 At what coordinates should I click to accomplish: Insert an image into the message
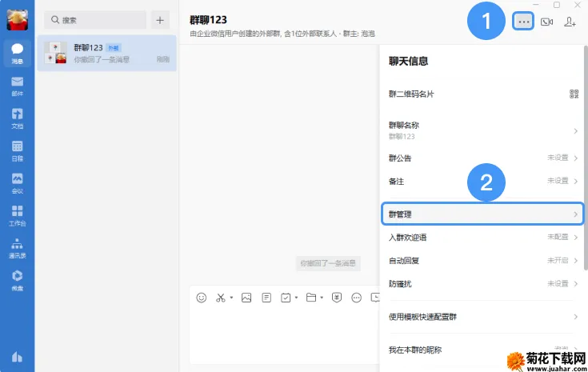point(246,298)
